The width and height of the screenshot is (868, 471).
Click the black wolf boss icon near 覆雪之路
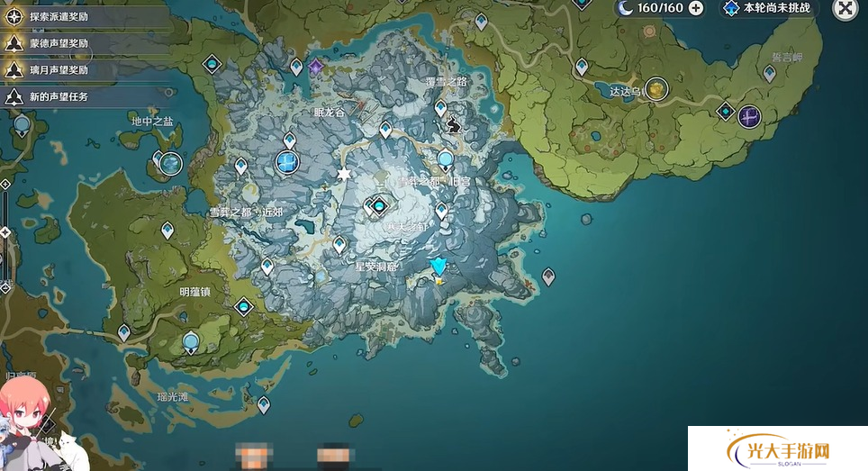(x=455, y=125)
